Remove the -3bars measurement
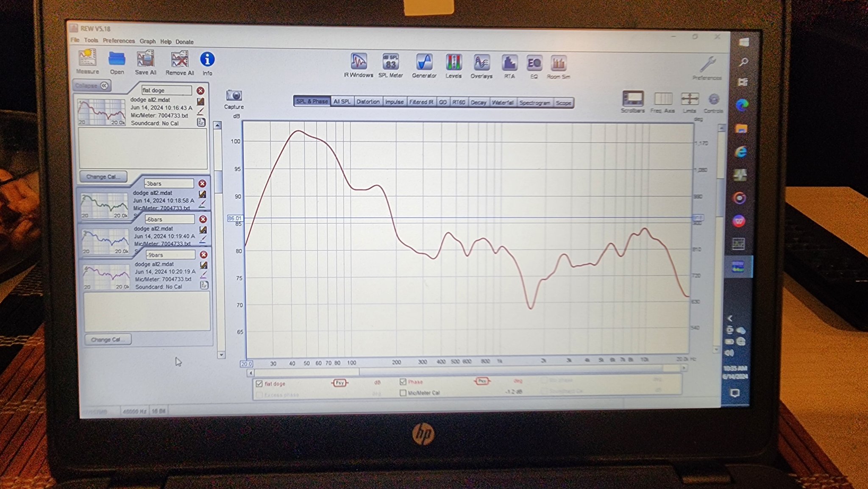 point(203,183)
